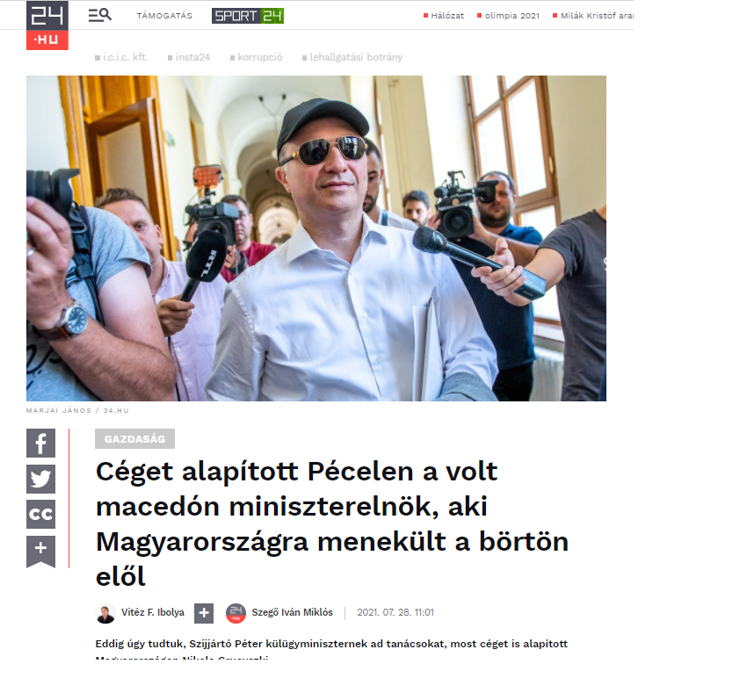Click Szegő Iván Miklós author avatar

pos(236,613)
